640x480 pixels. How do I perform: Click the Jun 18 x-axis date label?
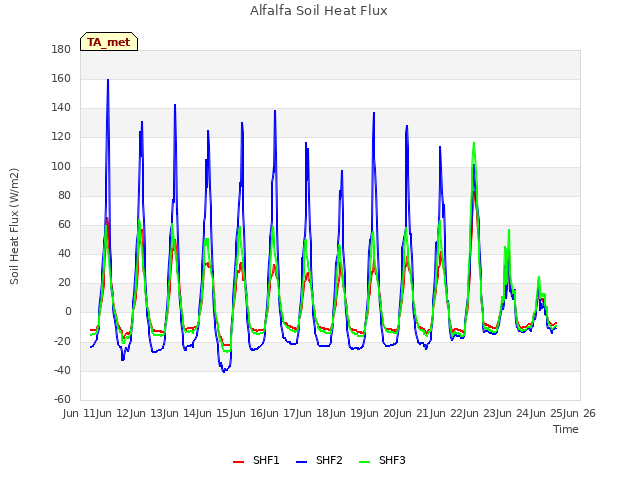314,413
